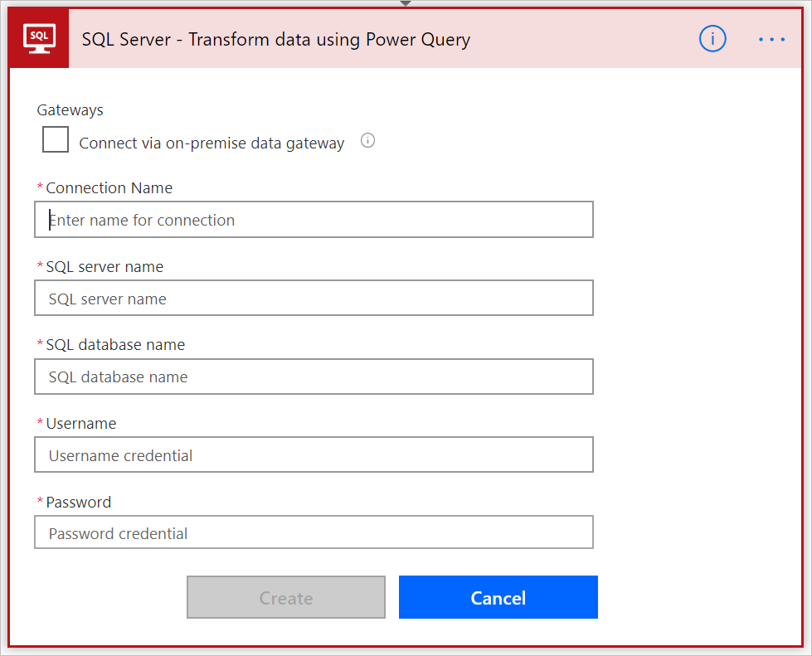Click the Password credential field
This screenshot has width=812, height=656.
pyautogui.click(x=314, y=533)
